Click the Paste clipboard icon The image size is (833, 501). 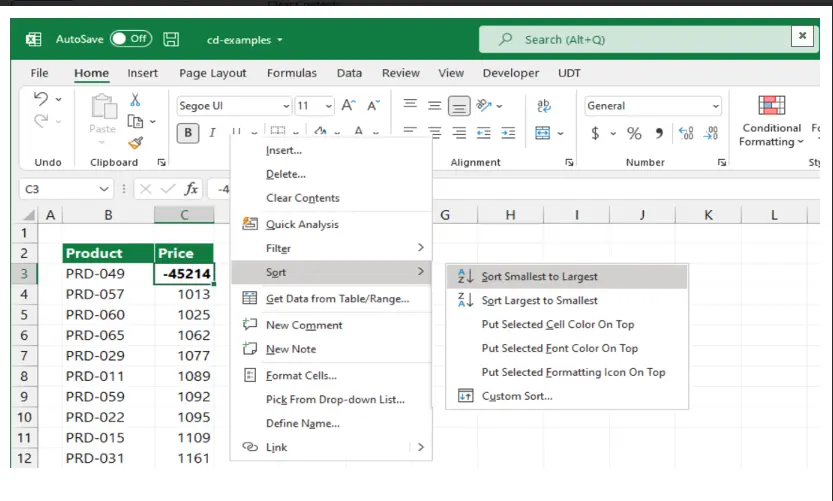[104, 107]
